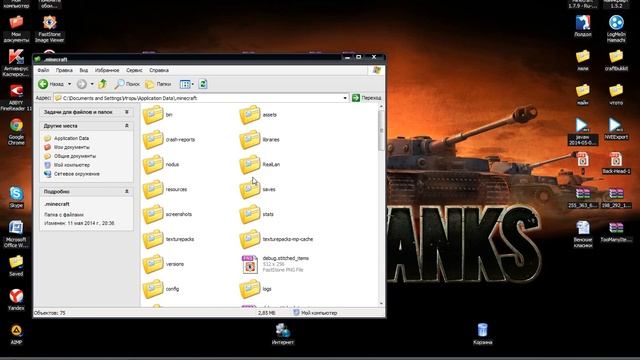The image size is (640, 360).
Task: Open the Search (Поиск) toolbar button
Action: tap(127, 84)
